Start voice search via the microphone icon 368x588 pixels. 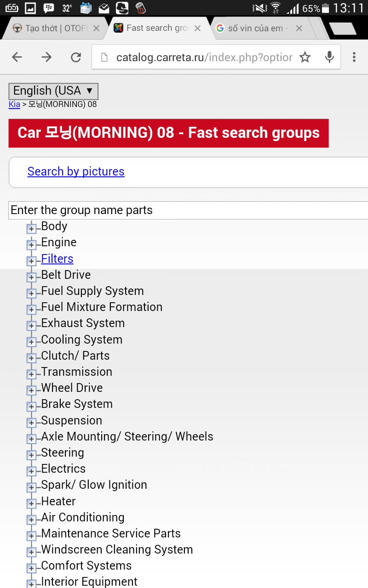click(x=329, y=57)
